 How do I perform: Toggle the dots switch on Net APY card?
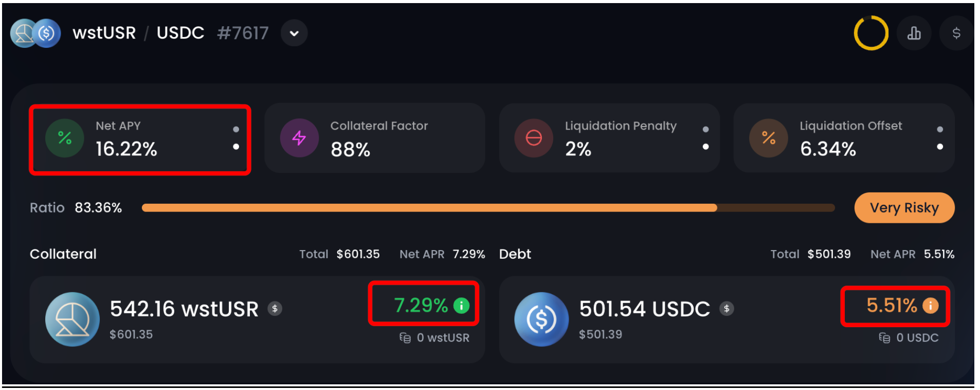click(236, 138)
